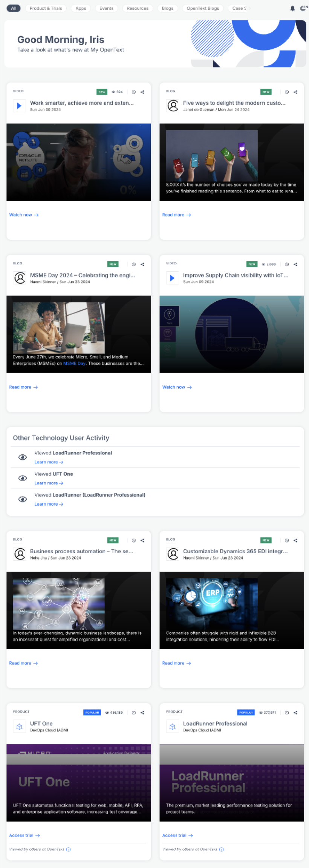The image size is (309, 868).
Task: Click the play icon of Work smarter video
Action: click(19, 106)
